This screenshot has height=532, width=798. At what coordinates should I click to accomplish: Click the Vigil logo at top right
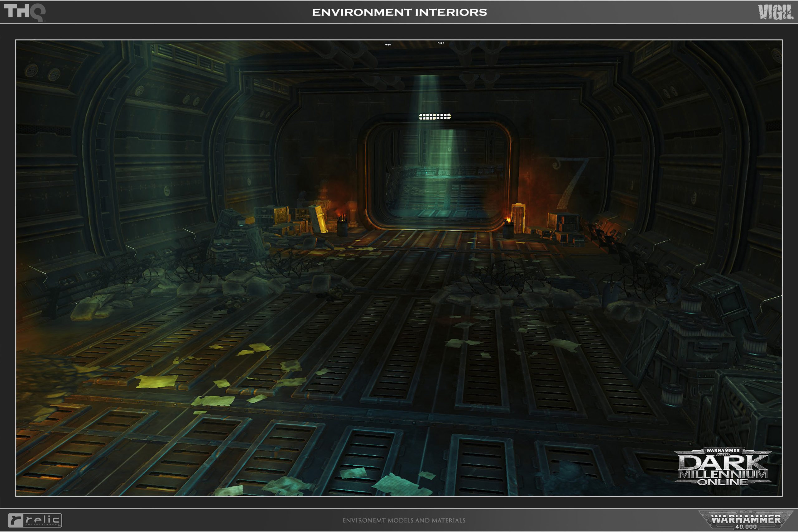tap(776, 12)
